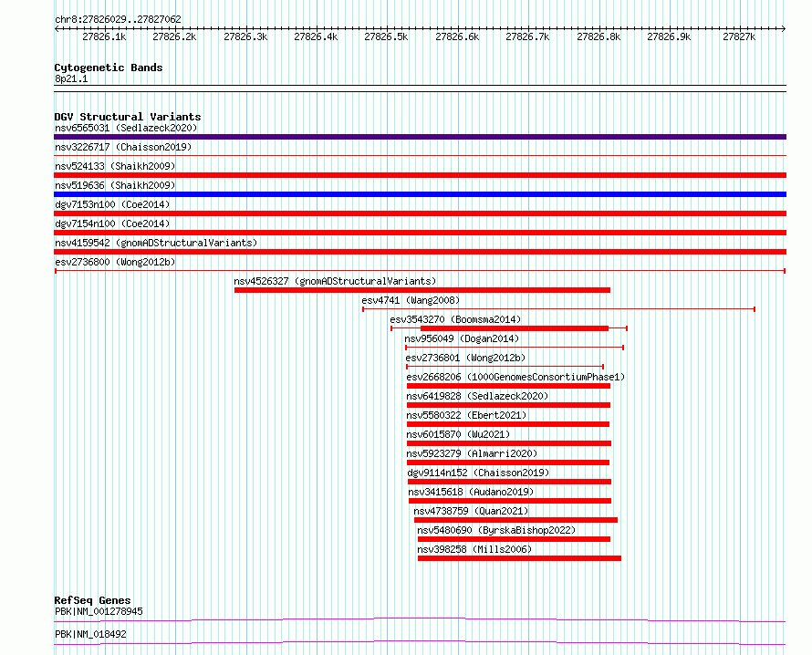Click the 8p21.1 cytogenetic band label
812x655 pixels.
tap(71, 78)
